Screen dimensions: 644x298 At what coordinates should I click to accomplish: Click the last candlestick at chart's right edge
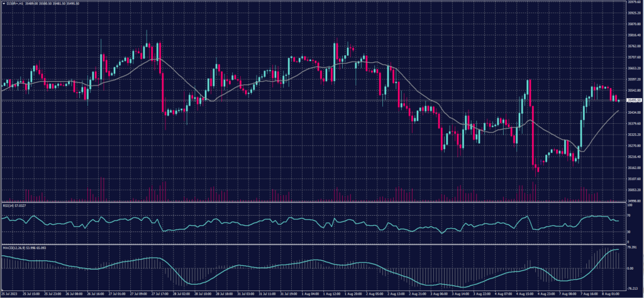point(618,100)
